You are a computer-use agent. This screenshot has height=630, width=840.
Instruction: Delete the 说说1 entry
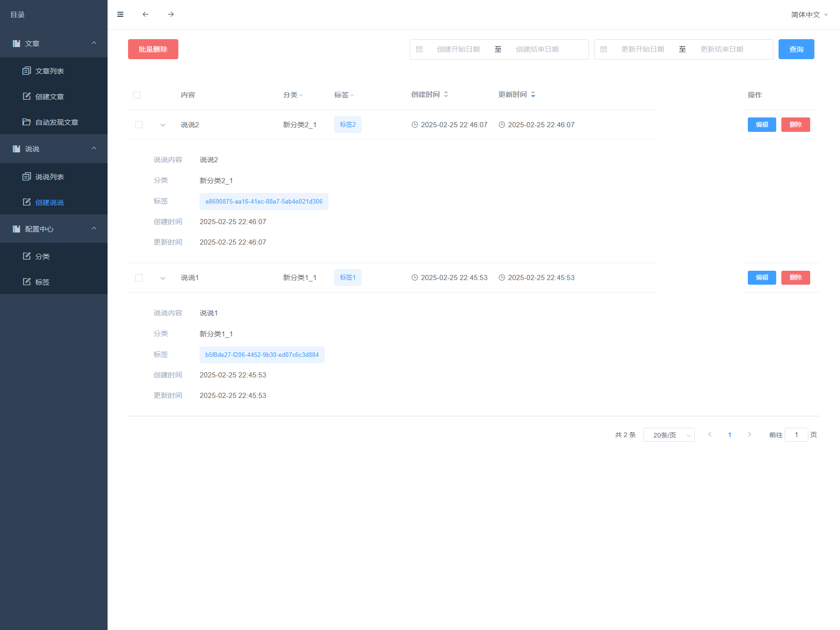point(795,278)
